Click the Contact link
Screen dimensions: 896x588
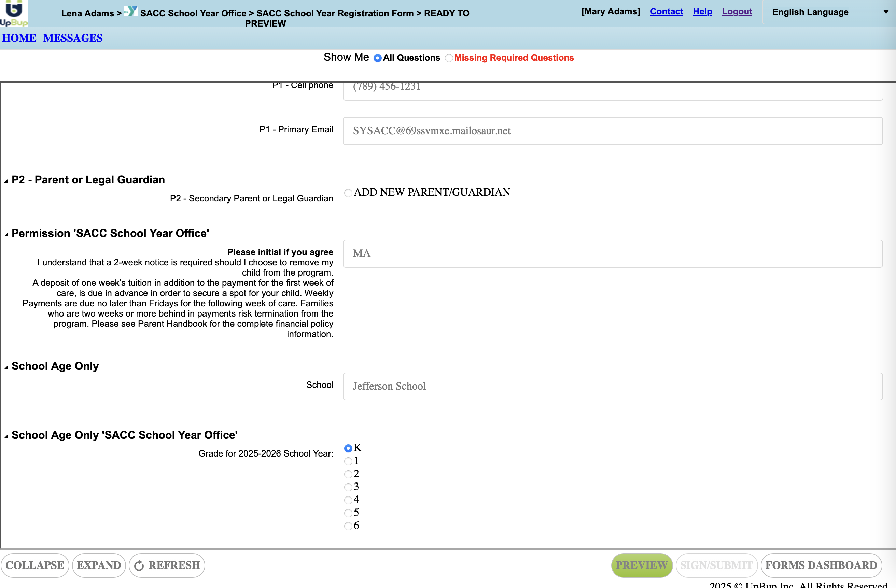point(666,11)
